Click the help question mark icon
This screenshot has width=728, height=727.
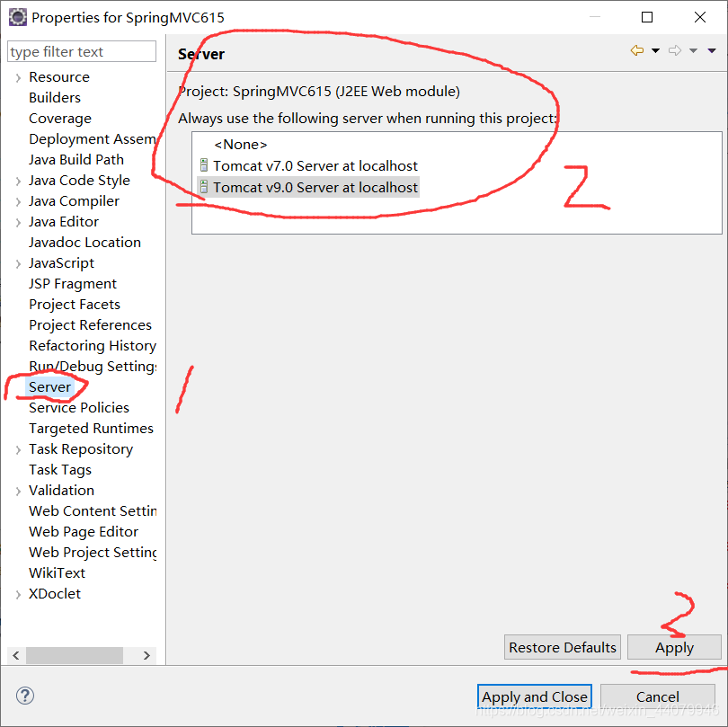pos(25,696)
